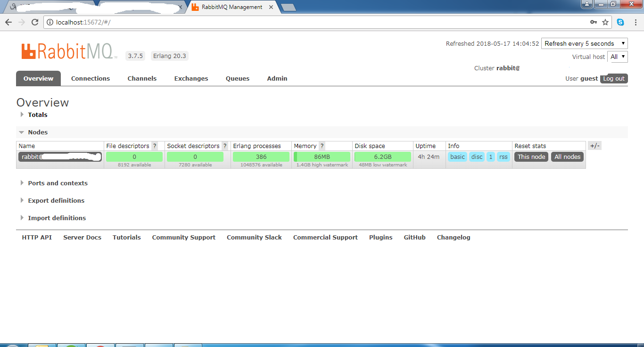Close the RabbitMQ Management browser tab
The width and height of the screenshot is (644, 347).
click(272, 7)
